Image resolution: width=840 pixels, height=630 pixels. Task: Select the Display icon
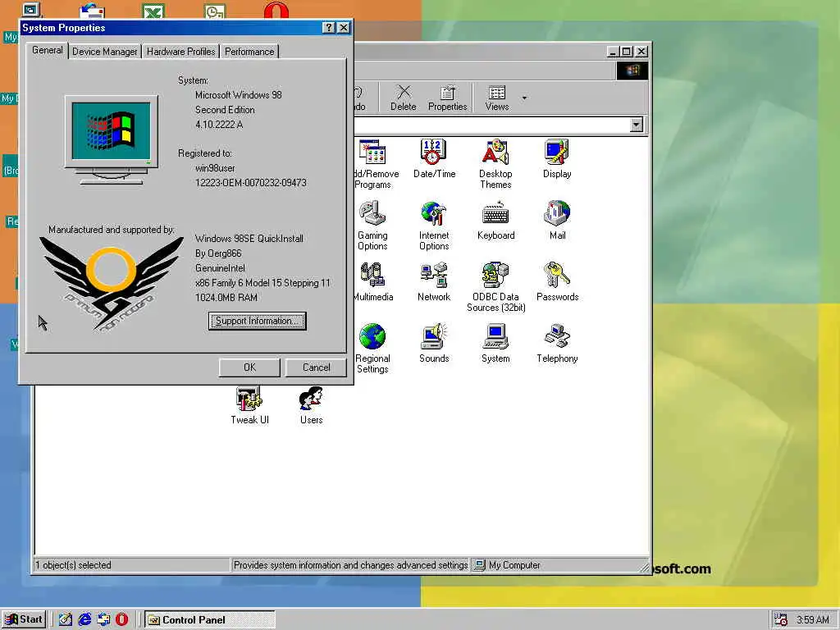pyautogui.click(x=557, y=159)
